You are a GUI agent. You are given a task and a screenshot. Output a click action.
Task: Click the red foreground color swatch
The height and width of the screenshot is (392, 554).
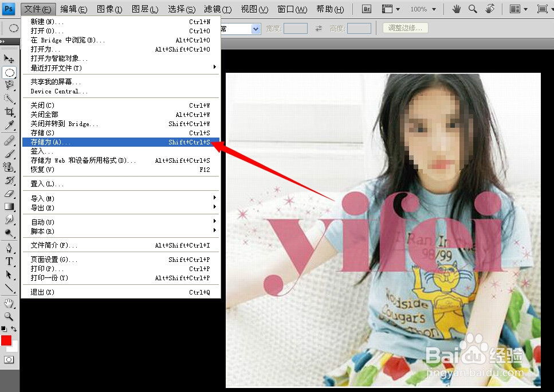(x=6, y=340)
